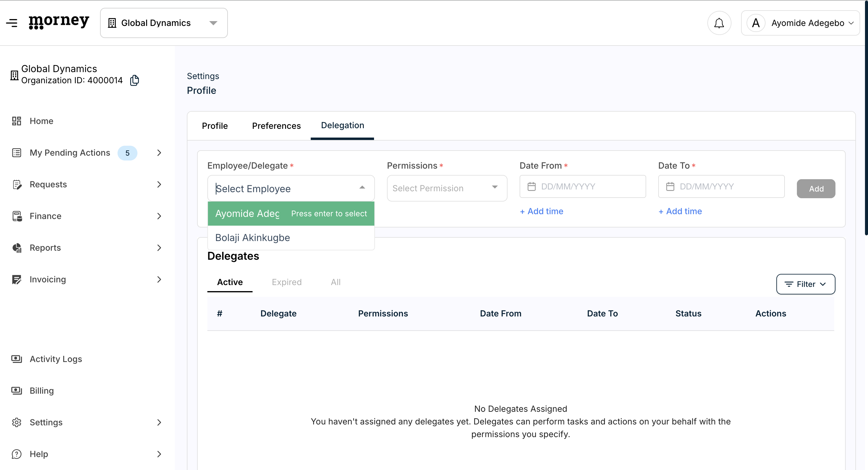
Task: Expand the Help submenu chevron
Action: (x=159, y=454)
